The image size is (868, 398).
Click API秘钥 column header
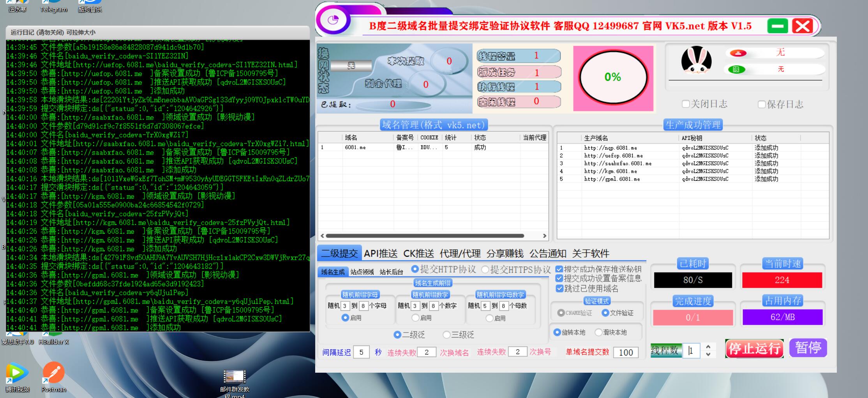coord(715,138)
